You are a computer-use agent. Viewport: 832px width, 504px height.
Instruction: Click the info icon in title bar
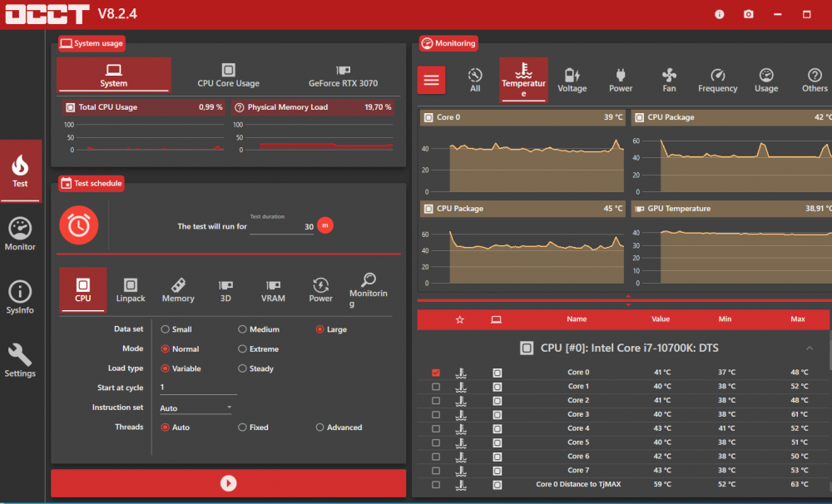719,14
